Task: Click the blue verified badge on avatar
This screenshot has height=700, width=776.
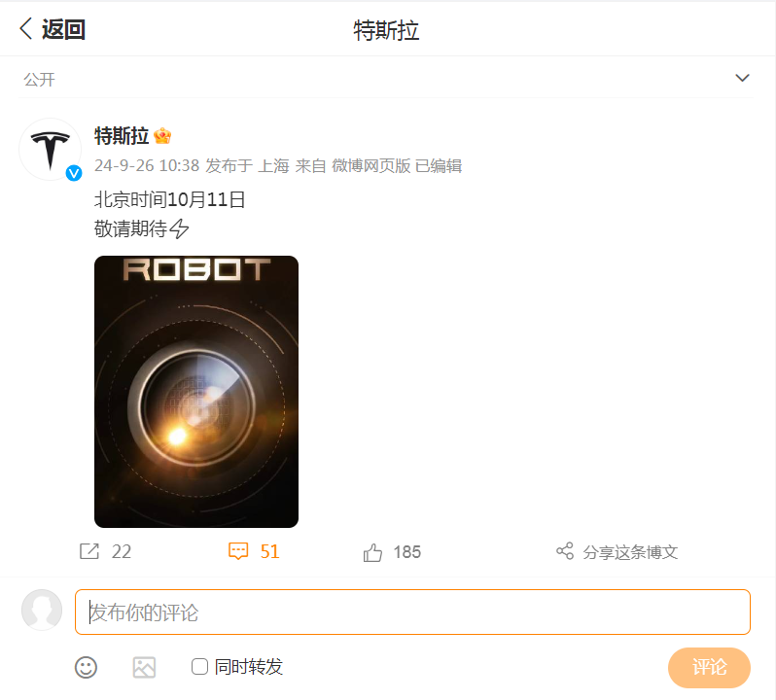Action: (73, 173)
